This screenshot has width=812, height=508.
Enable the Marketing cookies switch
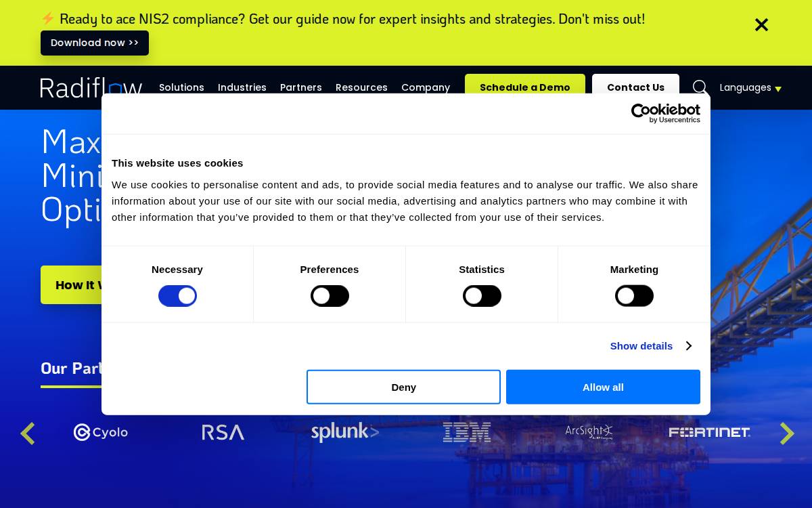[634, 296]
